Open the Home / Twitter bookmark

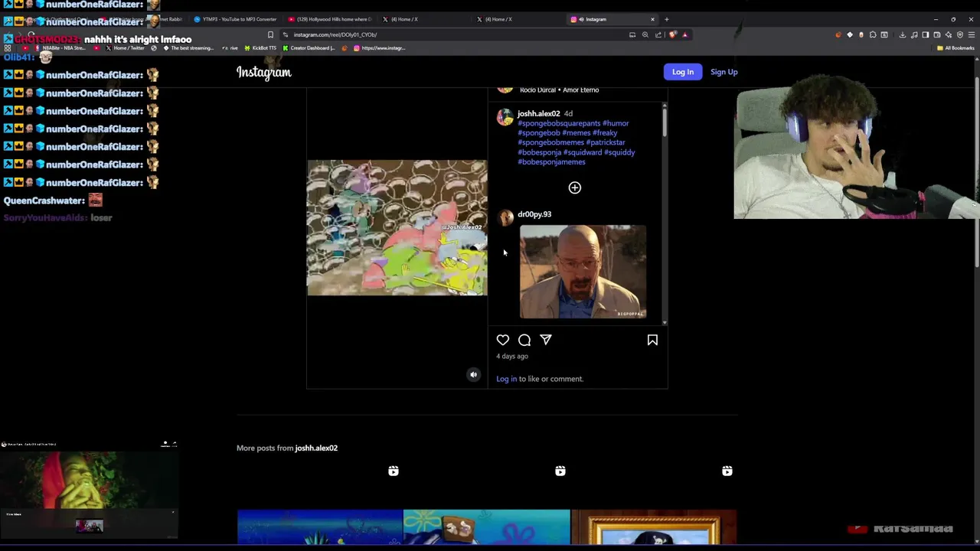tap(125, 48)
